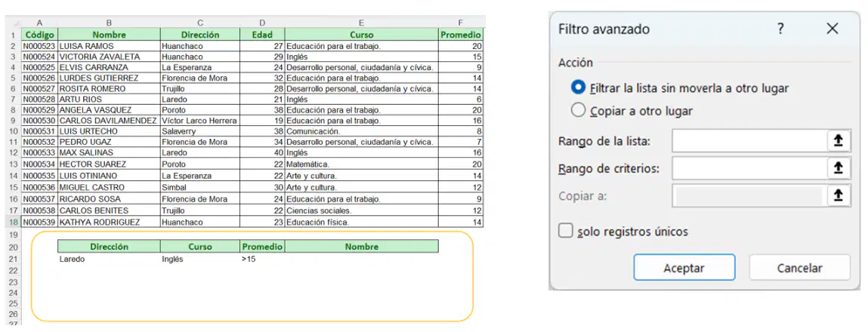Select column E header

[x=361, y=23]
